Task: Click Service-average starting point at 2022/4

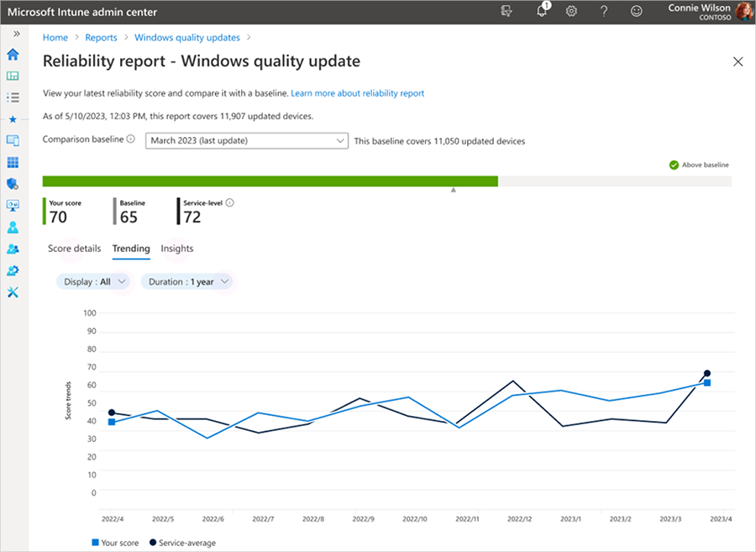Action: pos(112,413)
